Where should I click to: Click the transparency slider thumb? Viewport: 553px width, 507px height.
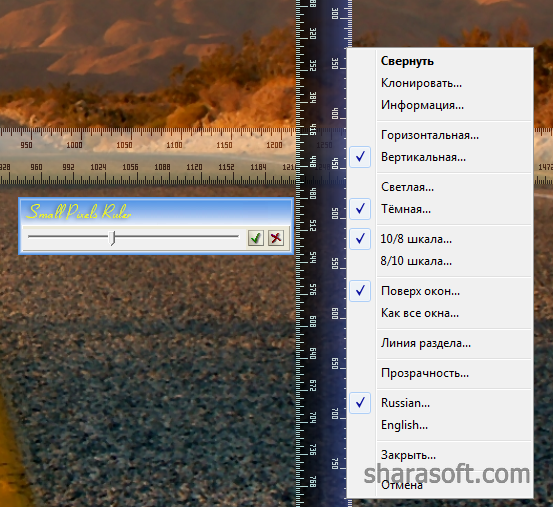pos(112,238)
